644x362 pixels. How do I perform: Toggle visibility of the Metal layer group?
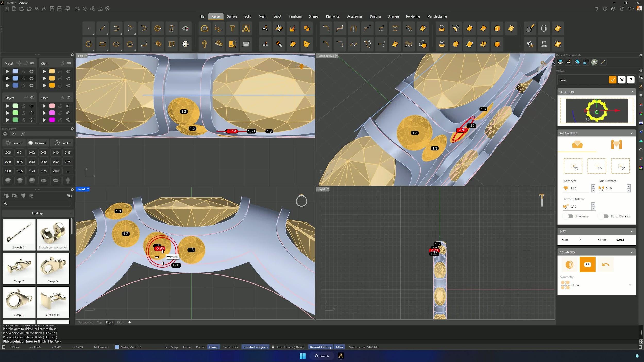click(x=32, y=63)
